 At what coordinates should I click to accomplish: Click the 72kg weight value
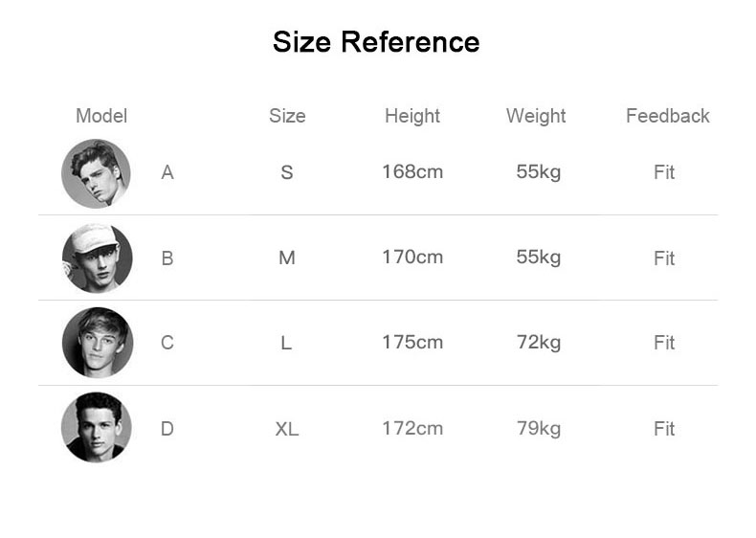click(539, 343)
